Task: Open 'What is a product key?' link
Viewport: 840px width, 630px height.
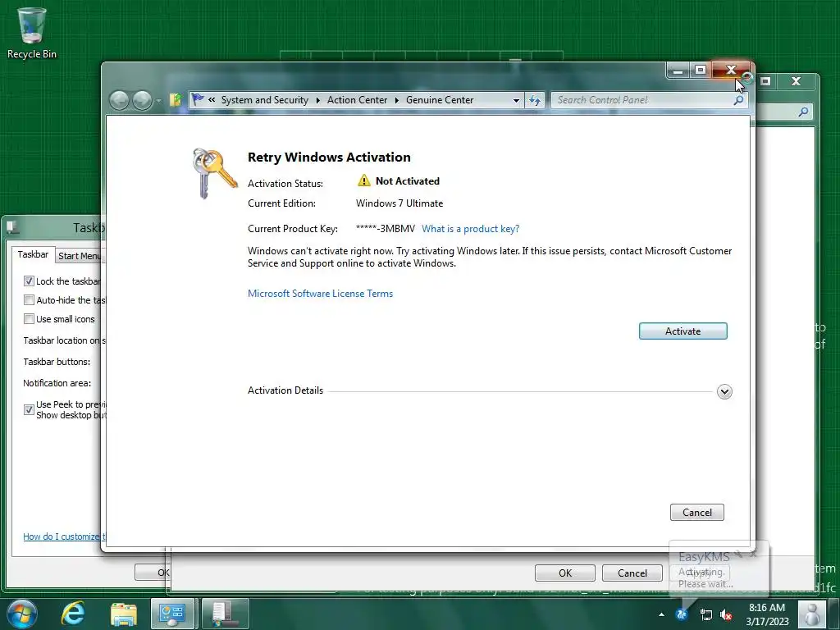Action: 470,229
